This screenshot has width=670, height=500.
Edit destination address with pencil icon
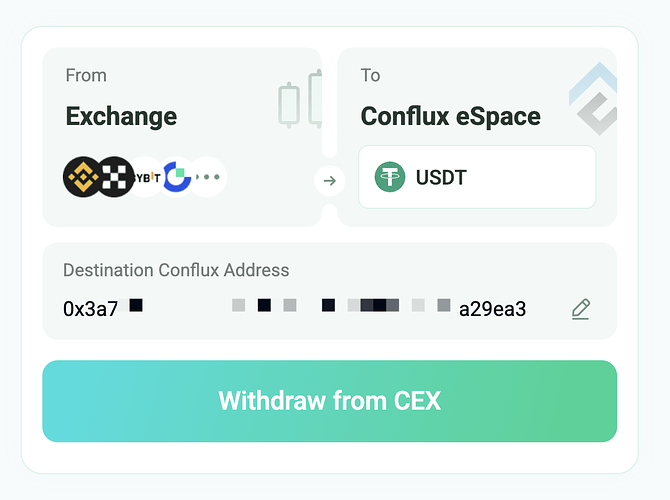click(x=581, y=309)
